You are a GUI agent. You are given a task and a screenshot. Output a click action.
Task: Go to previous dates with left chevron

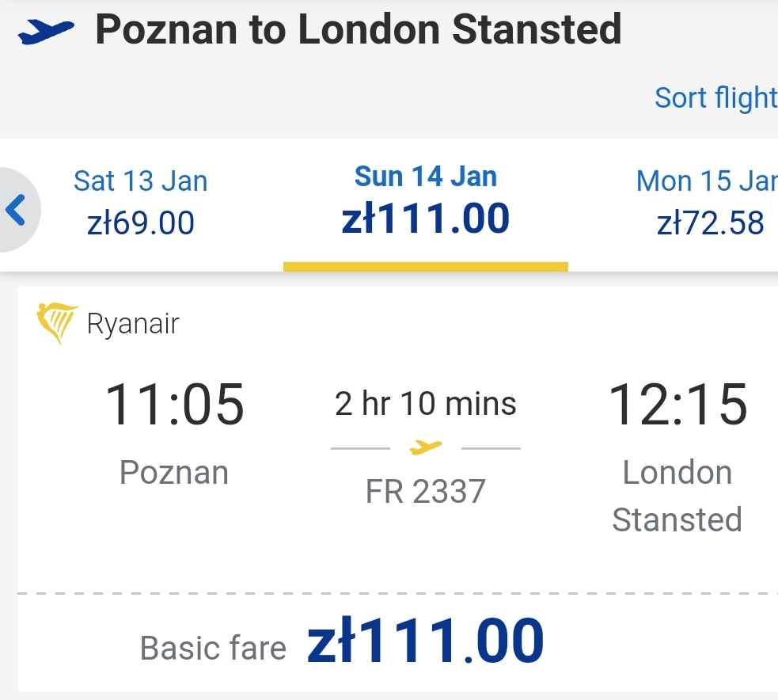point(16,210)
